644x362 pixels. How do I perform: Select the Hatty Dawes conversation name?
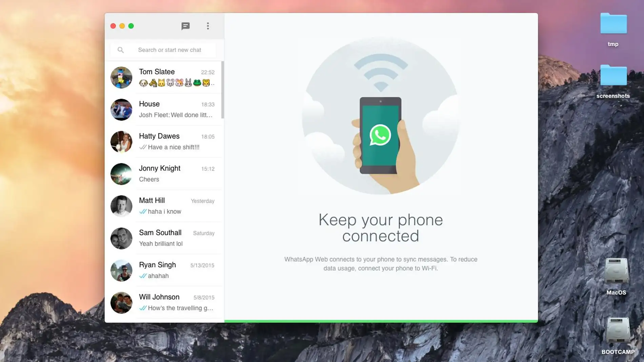coord(159,136)
